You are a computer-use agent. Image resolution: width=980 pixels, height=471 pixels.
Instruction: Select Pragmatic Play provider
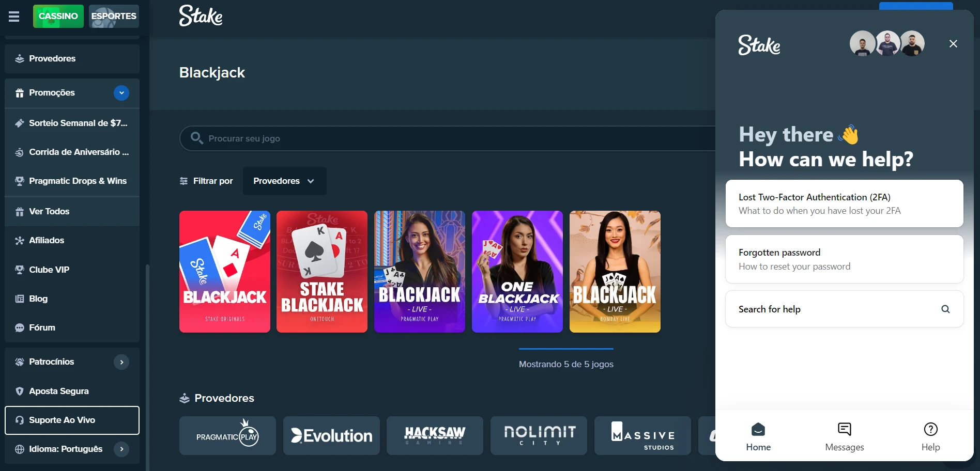[227, 436]
